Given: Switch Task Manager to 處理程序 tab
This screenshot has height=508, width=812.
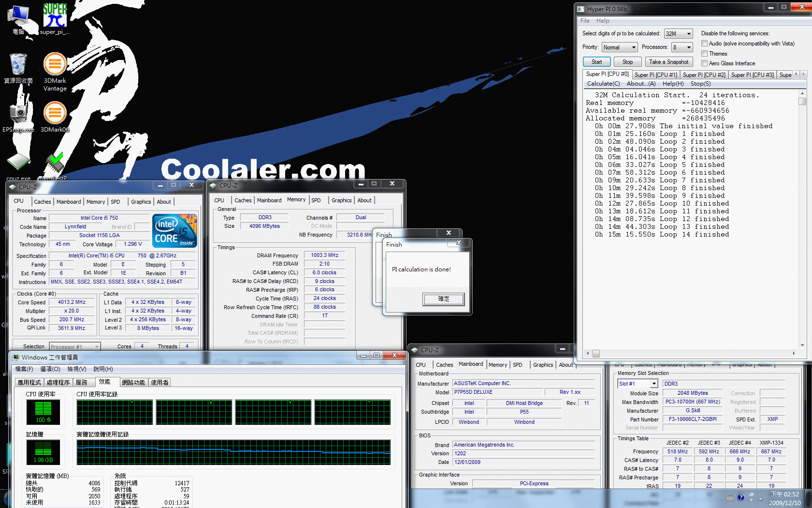Looking at the screenshot, I should point(58,382).
